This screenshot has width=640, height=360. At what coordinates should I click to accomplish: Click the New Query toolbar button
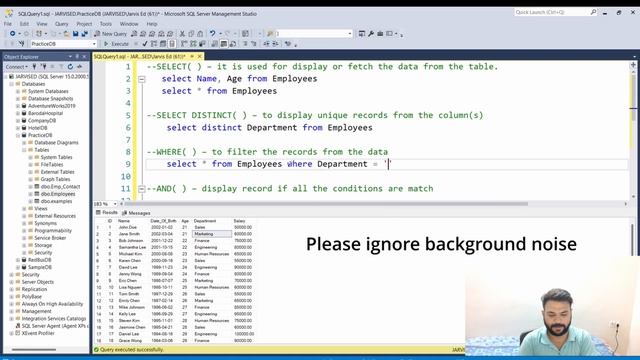tap(110, 34)
